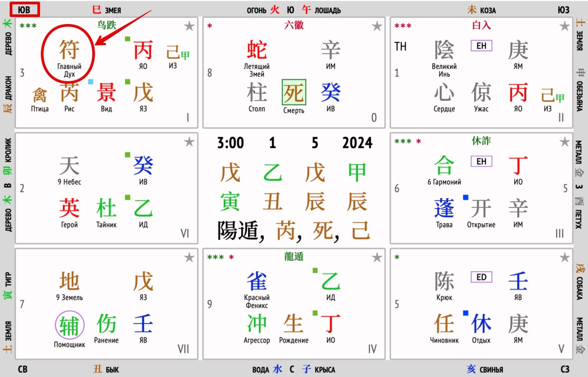
Task: Click the ED badge in the Крюк palace
Action: click(481, 277)
